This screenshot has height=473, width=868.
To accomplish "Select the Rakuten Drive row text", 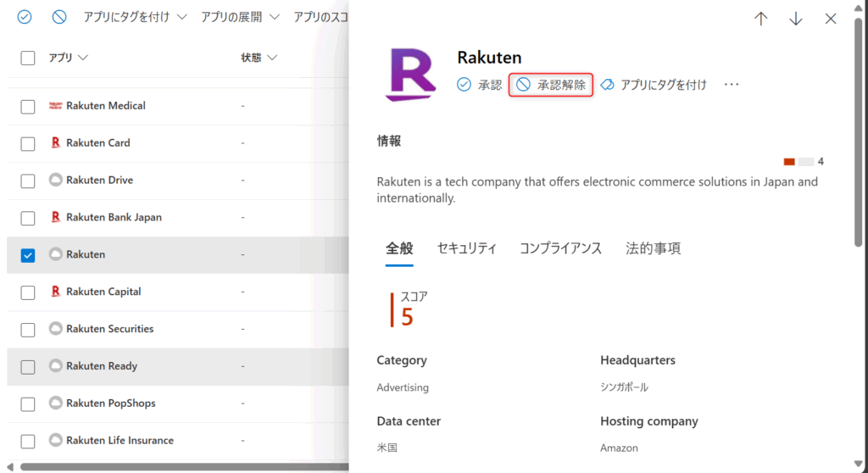I will point(100,180).
